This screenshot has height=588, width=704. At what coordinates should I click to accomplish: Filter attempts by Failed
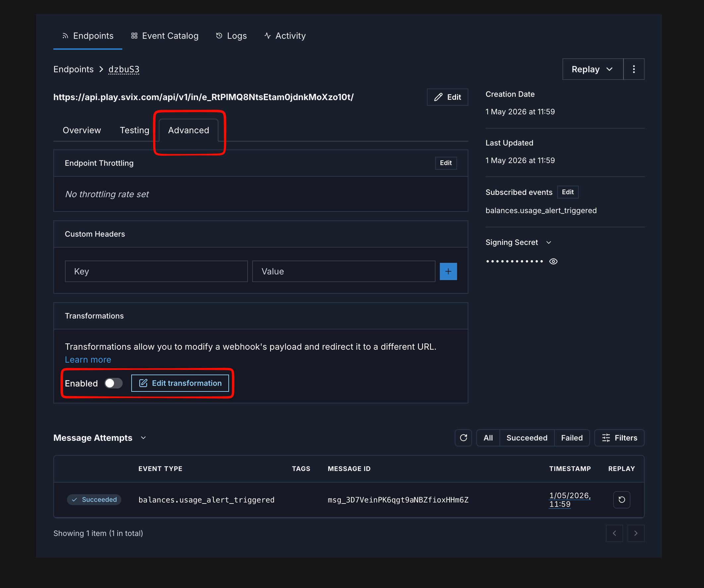pos(572,438)
